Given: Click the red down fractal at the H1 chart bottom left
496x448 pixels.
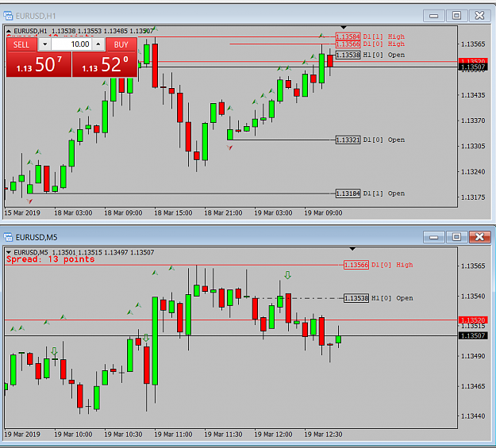Looking at the screenshot, I should coord(29,201).
